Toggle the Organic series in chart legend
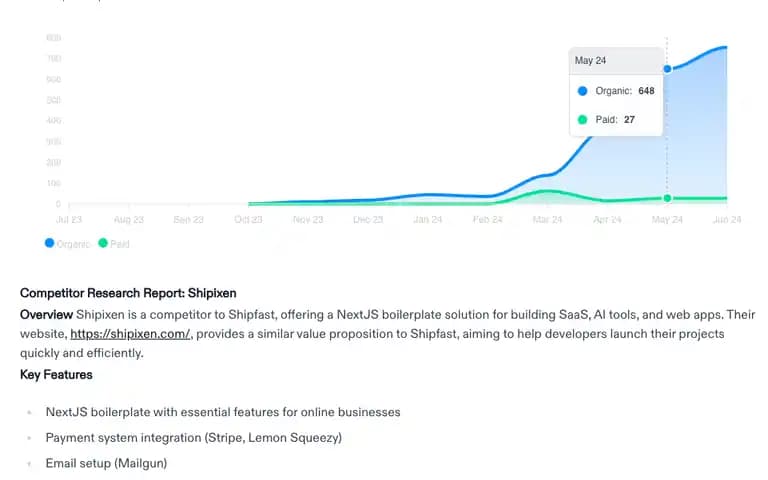The width and height of the screenshot is (768, 480). (68, 243)
